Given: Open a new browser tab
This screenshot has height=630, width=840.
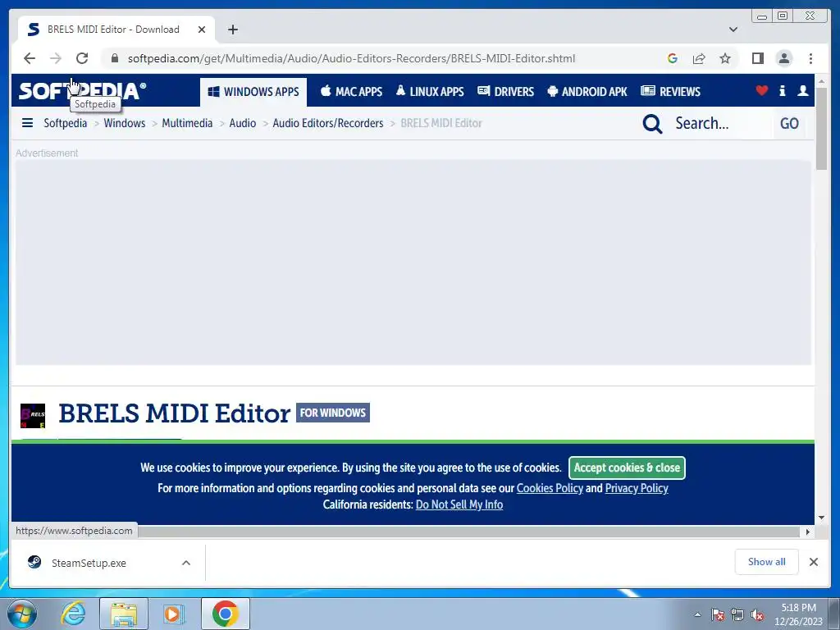Looking at the screenshot, I should tap(232, 30).
